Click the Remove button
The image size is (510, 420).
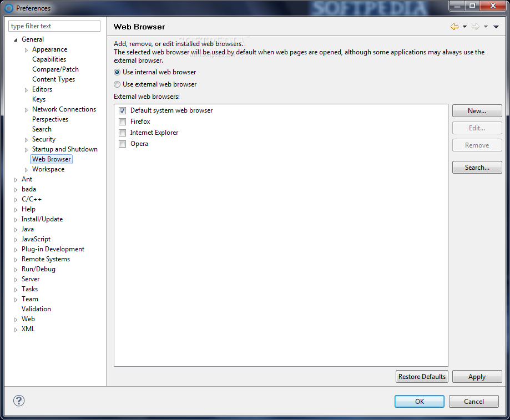click(477, 145)
